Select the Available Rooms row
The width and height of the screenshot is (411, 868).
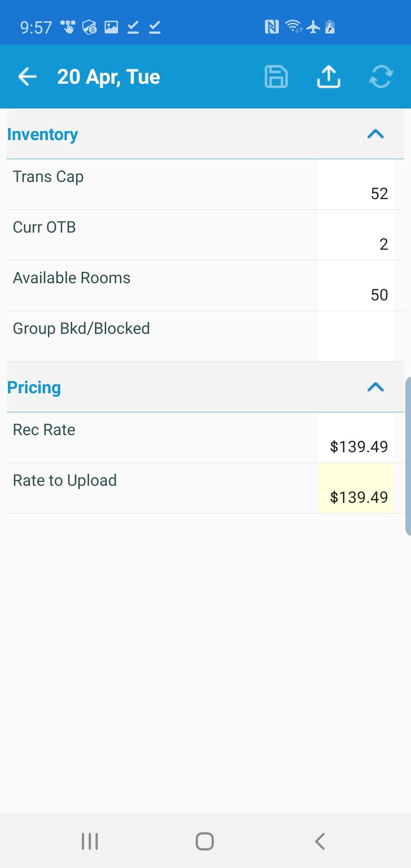pos(205,286)
